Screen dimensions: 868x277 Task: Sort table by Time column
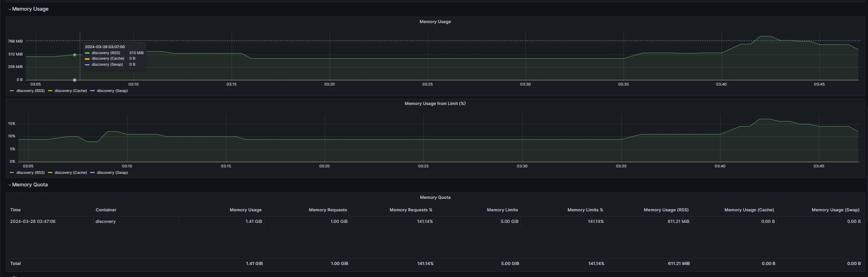tap(15, 210)
